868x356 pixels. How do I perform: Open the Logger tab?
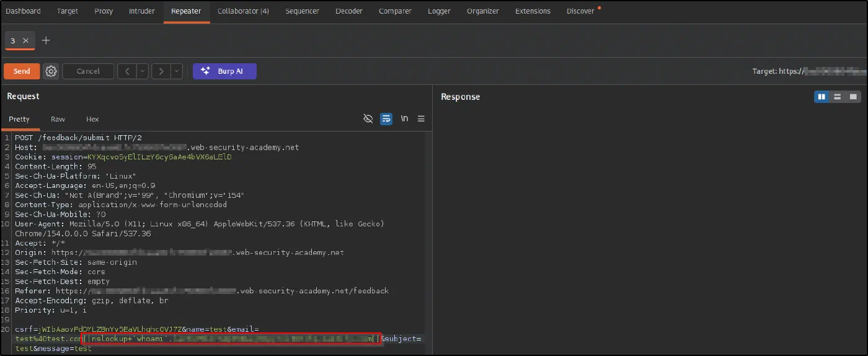click(440, 11)
